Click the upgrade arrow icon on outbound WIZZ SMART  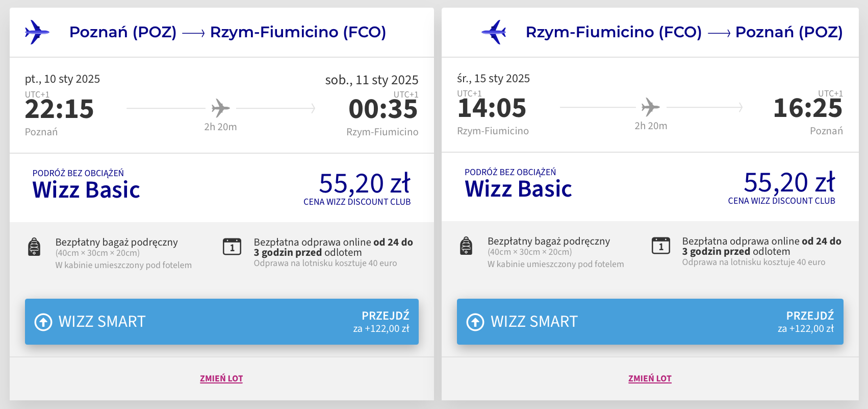[x=43, y=322]
